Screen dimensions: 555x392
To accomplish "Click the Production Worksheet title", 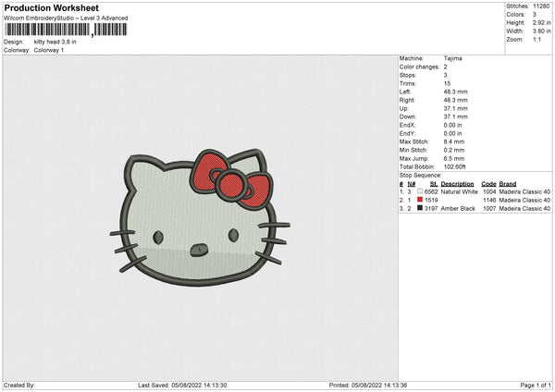I will point(51,7).
